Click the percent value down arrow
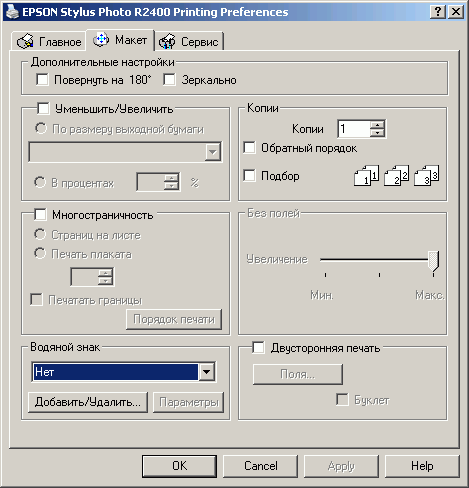Image resolution: width=469 pixels, height=488 pixels. (171, 186)
